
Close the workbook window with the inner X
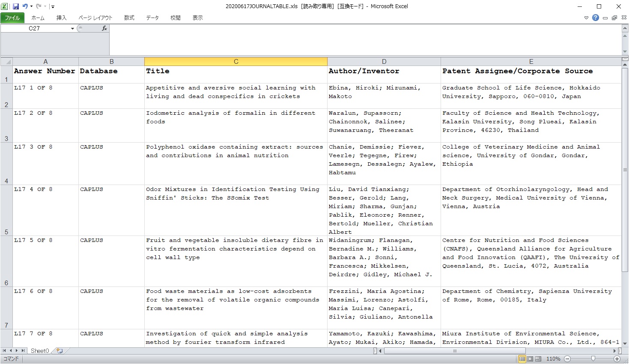624,18
